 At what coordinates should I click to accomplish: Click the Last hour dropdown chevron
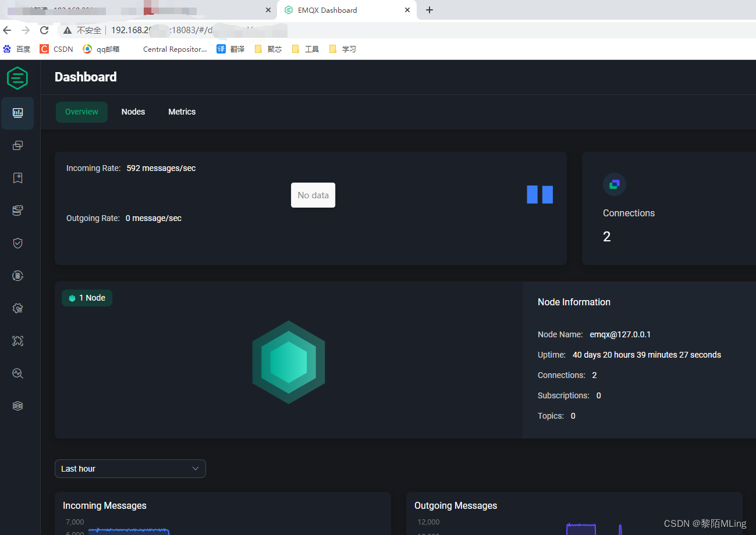(196, 469)
